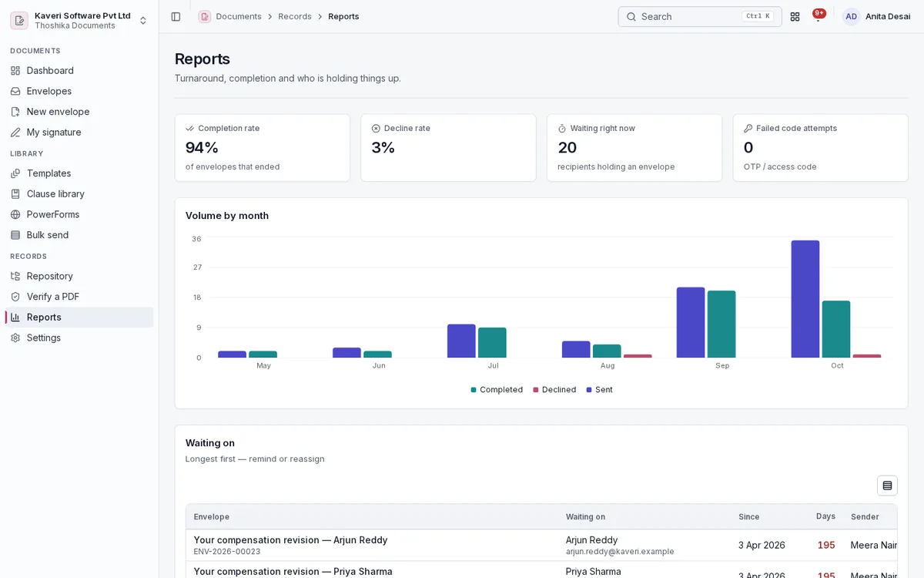Click the Waiting right now timer icon
The width and height of the screenshot is (924, 578).
pyautogui.click(x=562, y=129)
